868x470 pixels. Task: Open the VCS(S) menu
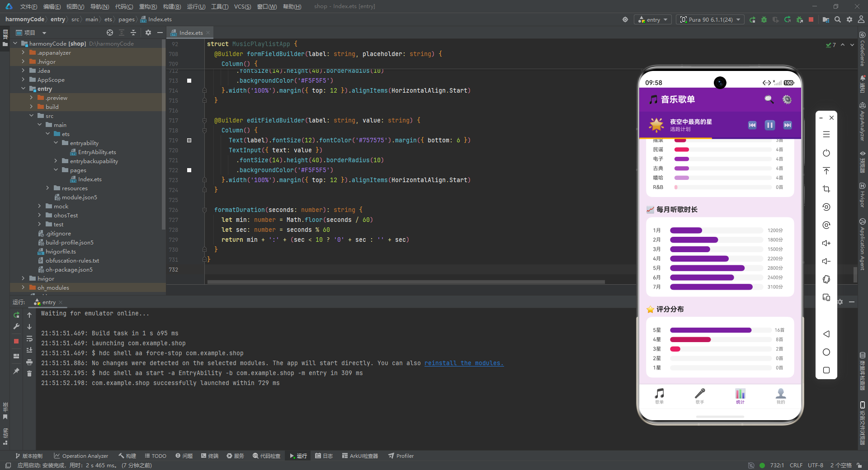pyautogui.click(x=242, y=6)
